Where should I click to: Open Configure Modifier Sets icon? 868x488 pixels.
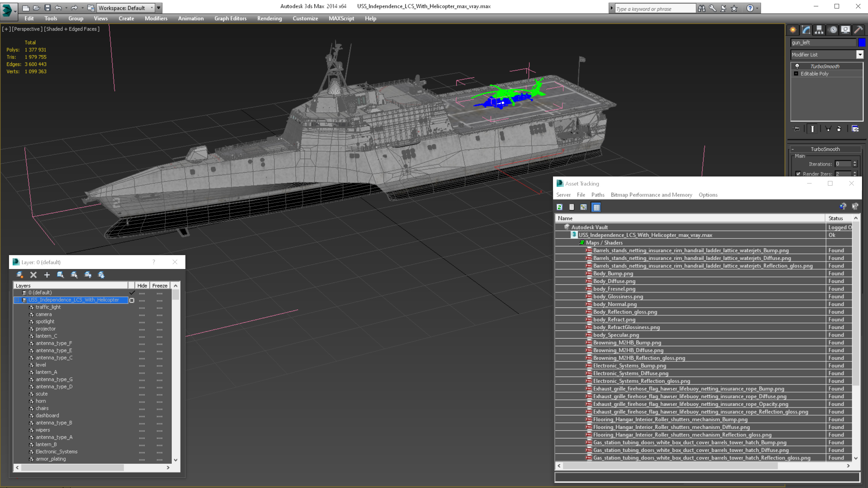855,129
